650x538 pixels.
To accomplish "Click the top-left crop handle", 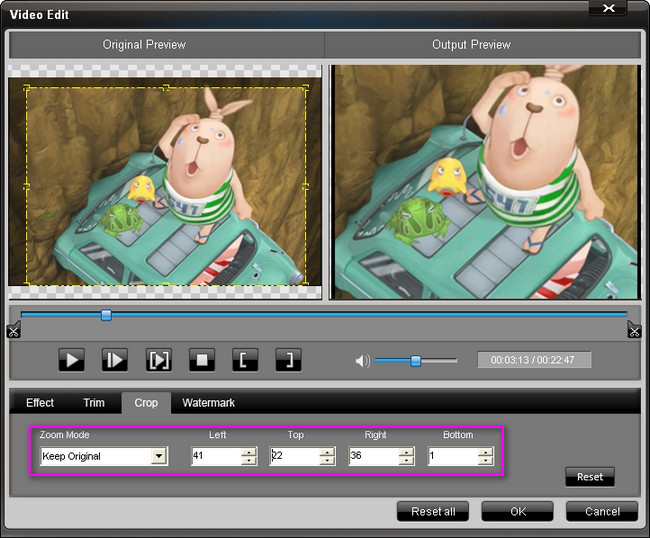I will [27, 88].
